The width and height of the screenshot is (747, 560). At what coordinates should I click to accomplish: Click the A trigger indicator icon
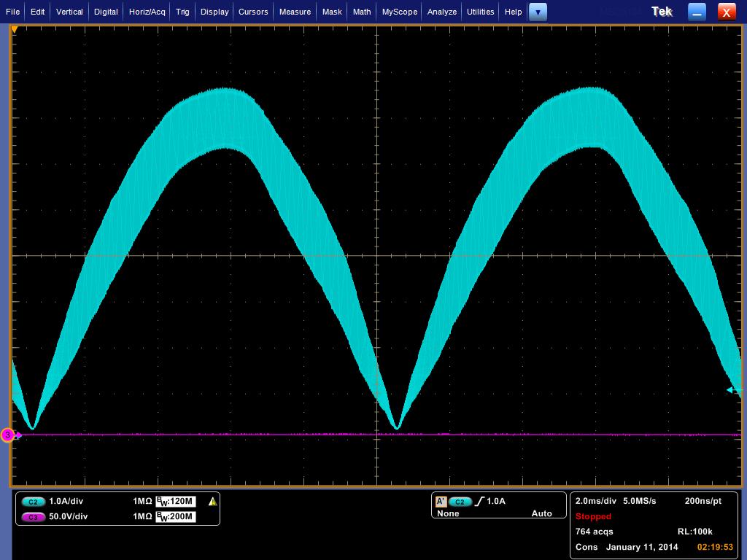[x=441, y=502]
